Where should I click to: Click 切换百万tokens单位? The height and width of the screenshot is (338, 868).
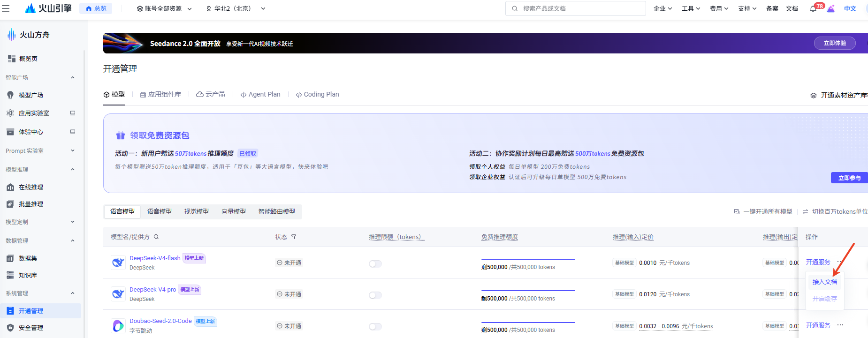point(835,211)
